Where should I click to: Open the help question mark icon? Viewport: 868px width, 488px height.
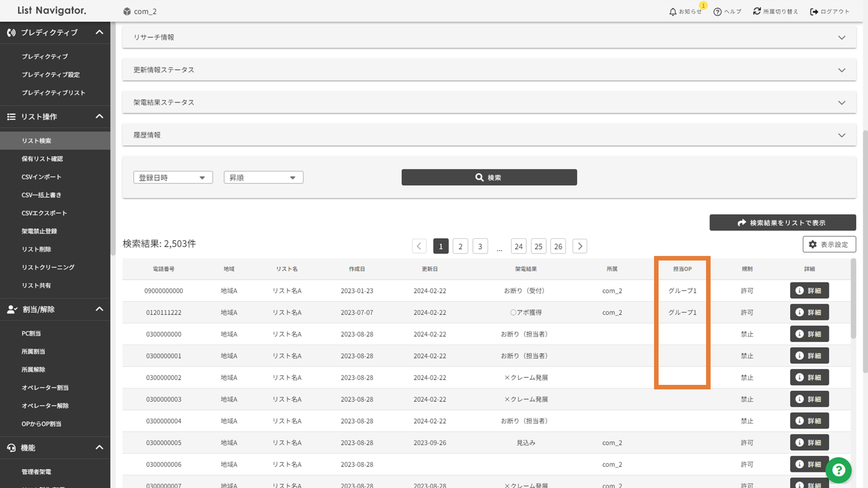point(717,12)
